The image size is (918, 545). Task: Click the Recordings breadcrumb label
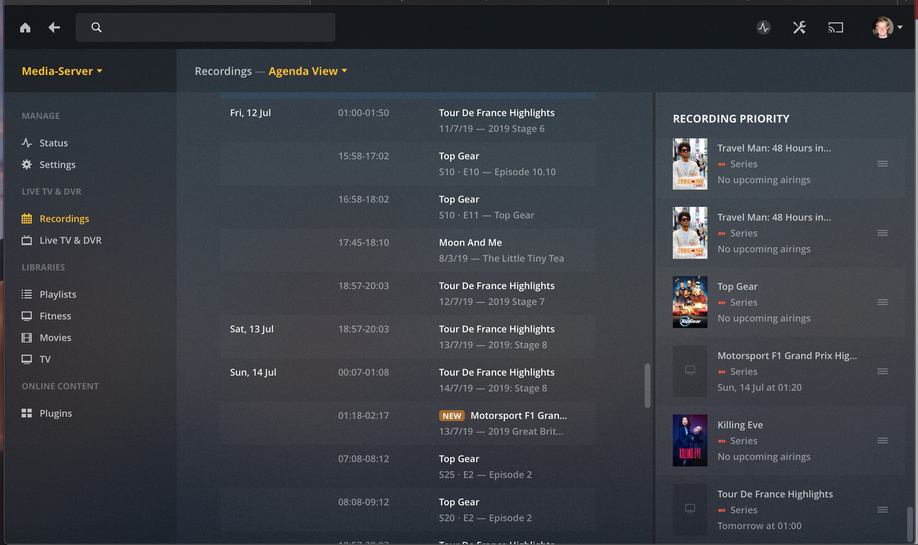point(223,71)
